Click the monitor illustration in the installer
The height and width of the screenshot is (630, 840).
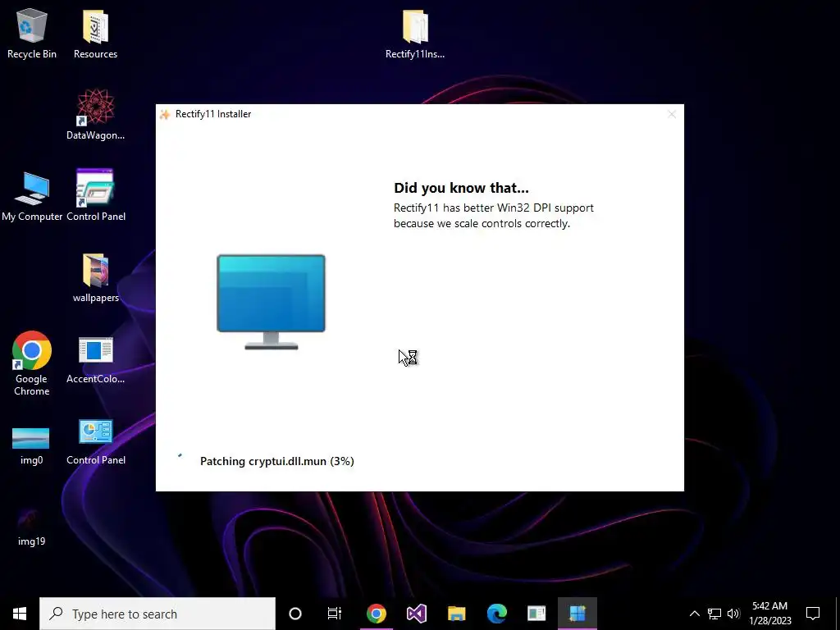pyautogui.click(x=271, y=302)
